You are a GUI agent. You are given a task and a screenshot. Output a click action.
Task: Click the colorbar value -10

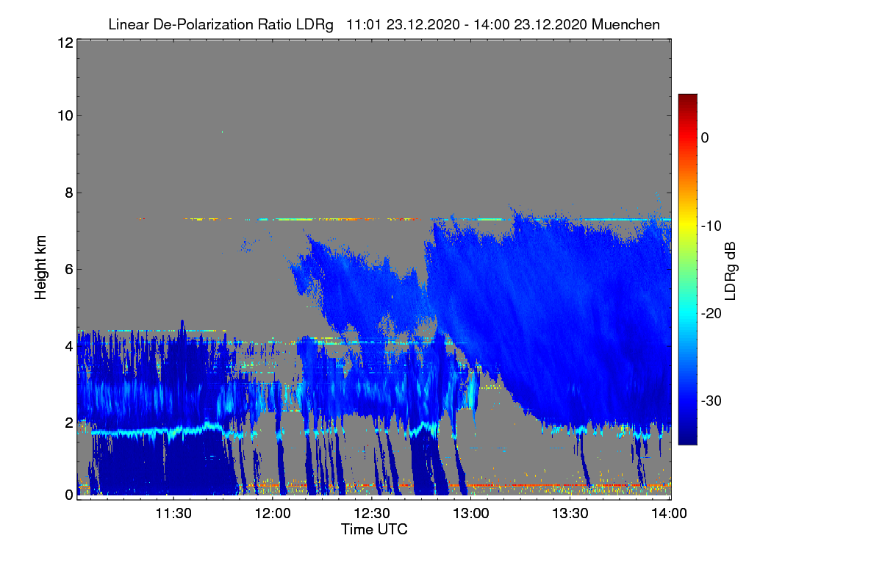711,226
